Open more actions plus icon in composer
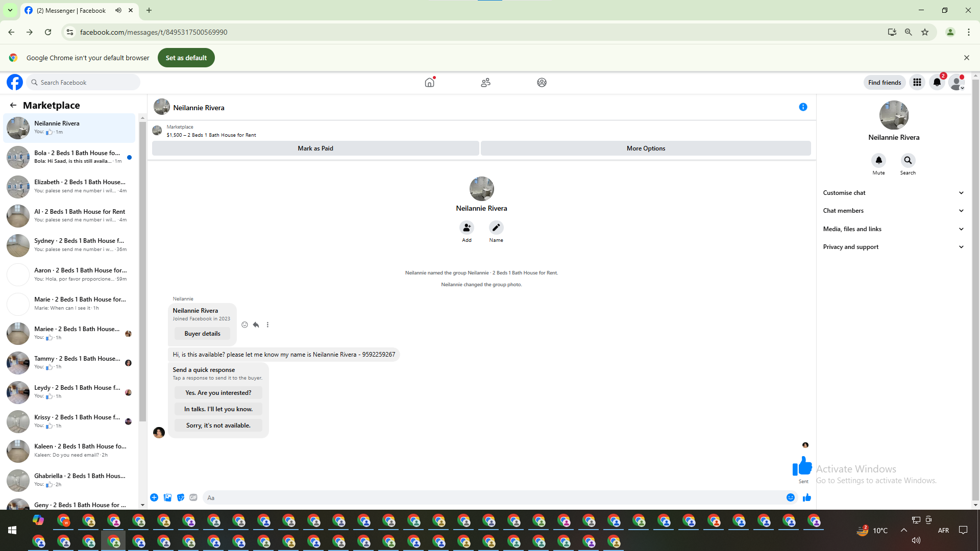This screenshot has height=551, width=980. (x=154, y=497)
